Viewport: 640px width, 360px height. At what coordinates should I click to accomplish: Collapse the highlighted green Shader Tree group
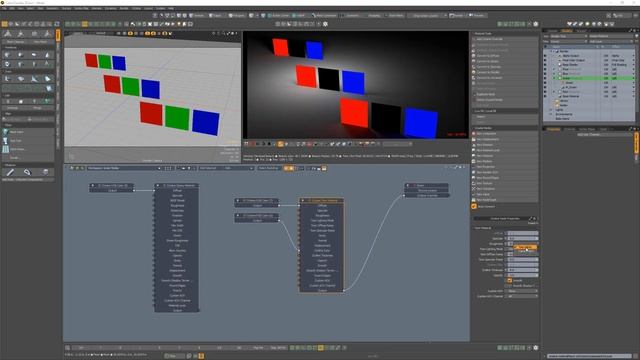click(x=554, y=78)
